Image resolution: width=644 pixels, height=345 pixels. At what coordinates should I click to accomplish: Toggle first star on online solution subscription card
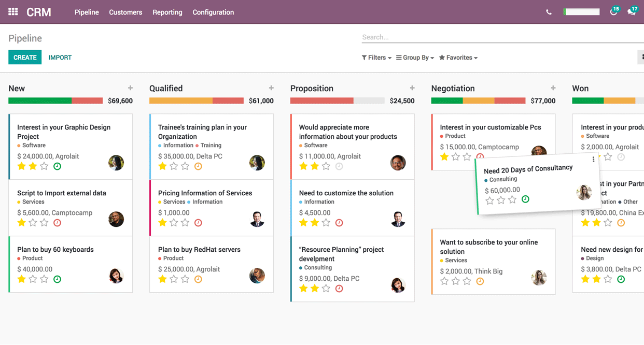click(x=444, y=281)
